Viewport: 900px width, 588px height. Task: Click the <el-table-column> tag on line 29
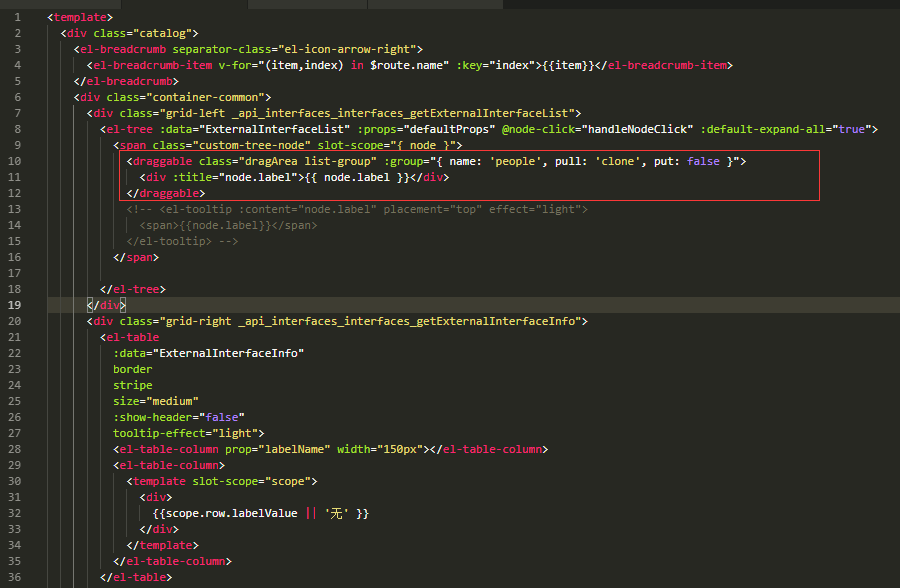169,466
